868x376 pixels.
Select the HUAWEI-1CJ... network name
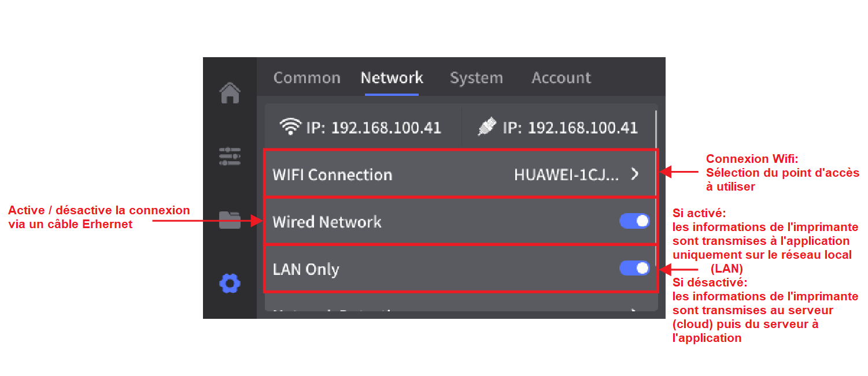567,174
